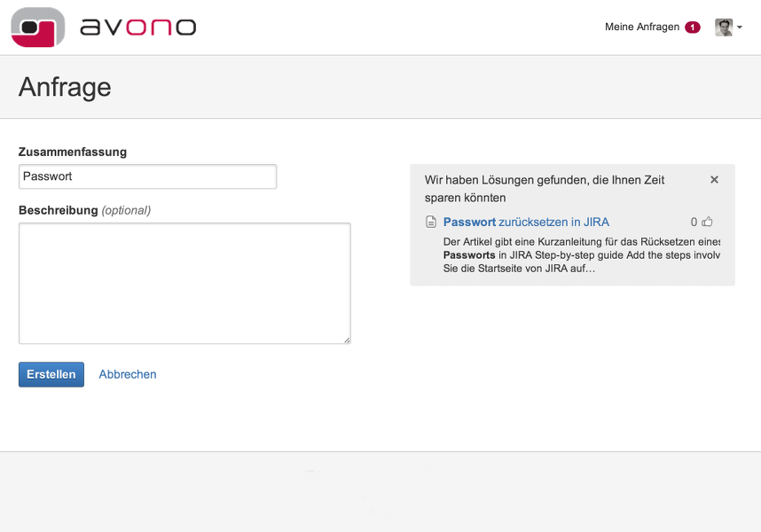761x532 pixels.
Task: Click inside the Beschreibung text area
Action: [x=184, y=283]
